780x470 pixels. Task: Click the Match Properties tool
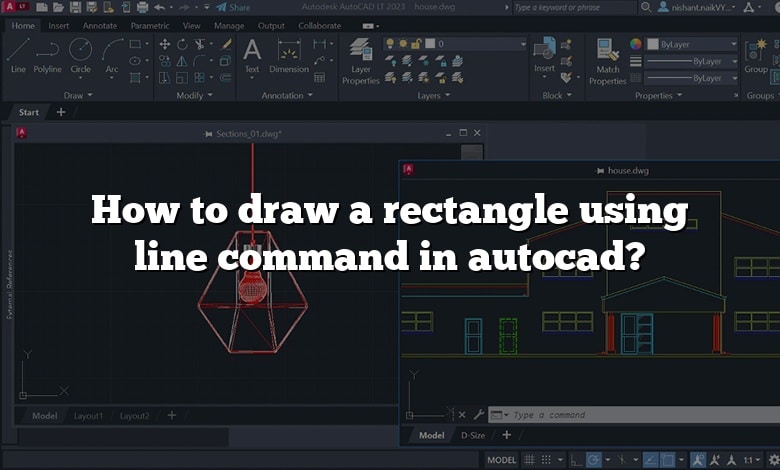(607, 60)
